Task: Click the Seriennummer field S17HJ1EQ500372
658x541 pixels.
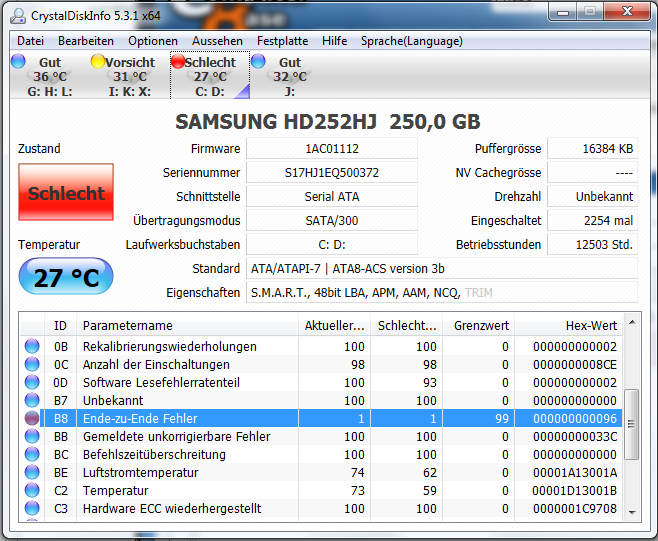Action: click(332, 172)
